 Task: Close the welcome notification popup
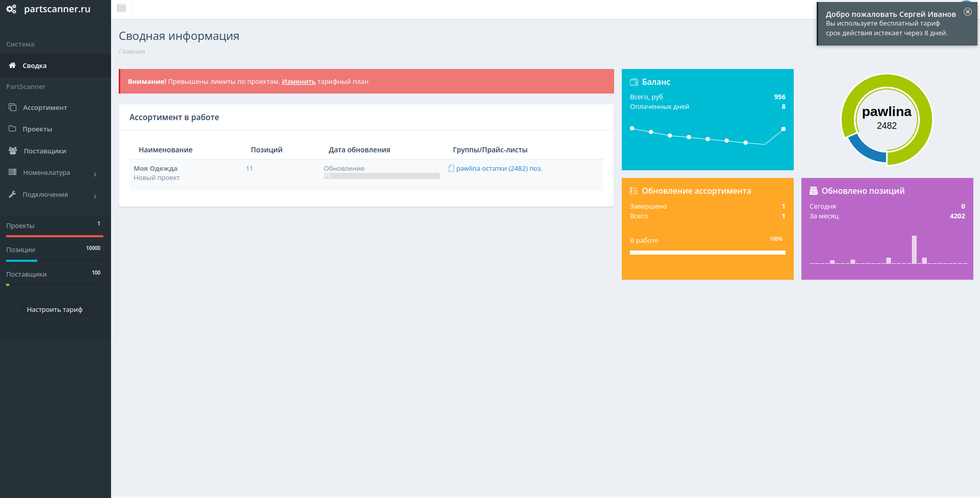click(967, 12)
